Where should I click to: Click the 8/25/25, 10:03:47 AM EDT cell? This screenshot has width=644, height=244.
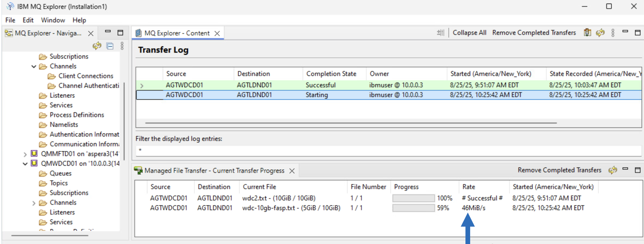pos(585,85)
